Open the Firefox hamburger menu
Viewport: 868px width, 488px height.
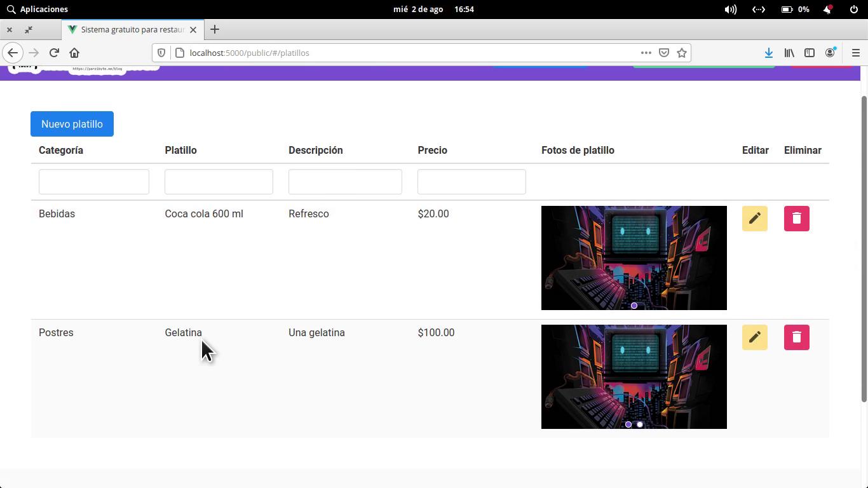click(x=855, y=53)
